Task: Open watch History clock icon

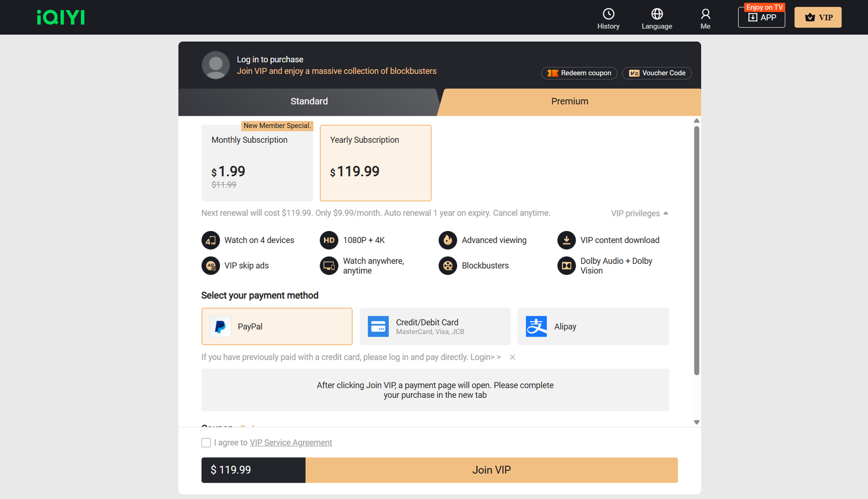Action: 609,13
